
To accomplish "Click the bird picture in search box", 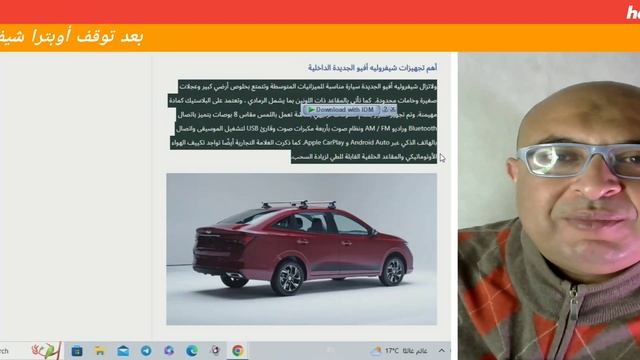I will pos(46,351).
